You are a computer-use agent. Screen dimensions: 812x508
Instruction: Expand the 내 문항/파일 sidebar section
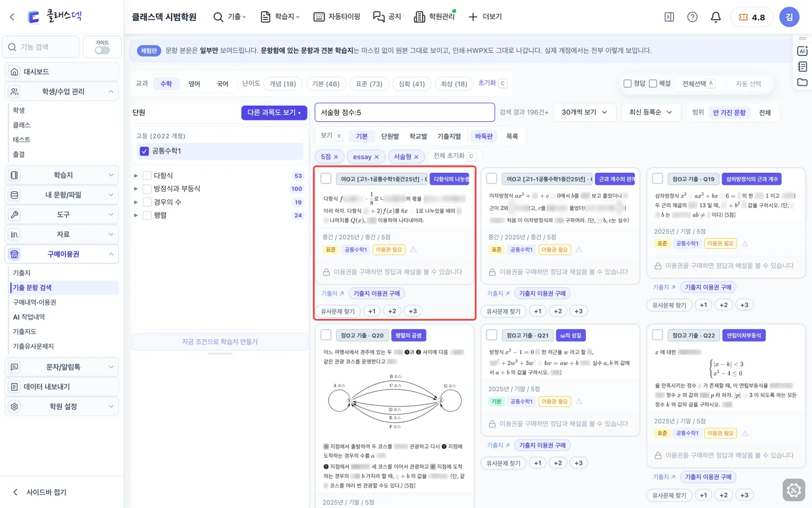pyautogui.click(x=62, y=195)
